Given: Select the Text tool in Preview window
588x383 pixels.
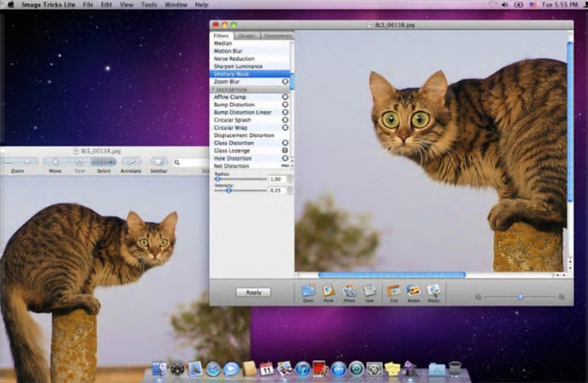Looking at the screenshot, I should 80,162.
